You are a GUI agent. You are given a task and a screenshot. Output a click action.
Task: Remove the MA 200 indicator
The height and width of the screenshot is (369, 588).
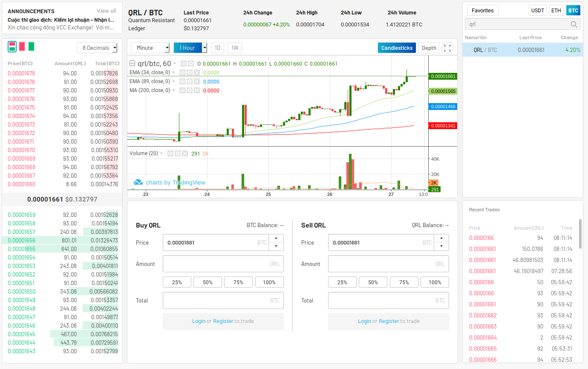196,90
